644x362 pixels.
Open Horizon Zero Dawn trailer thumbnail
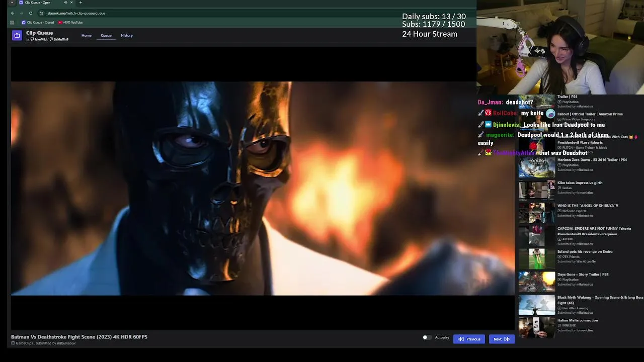click(x=537, y=167)
